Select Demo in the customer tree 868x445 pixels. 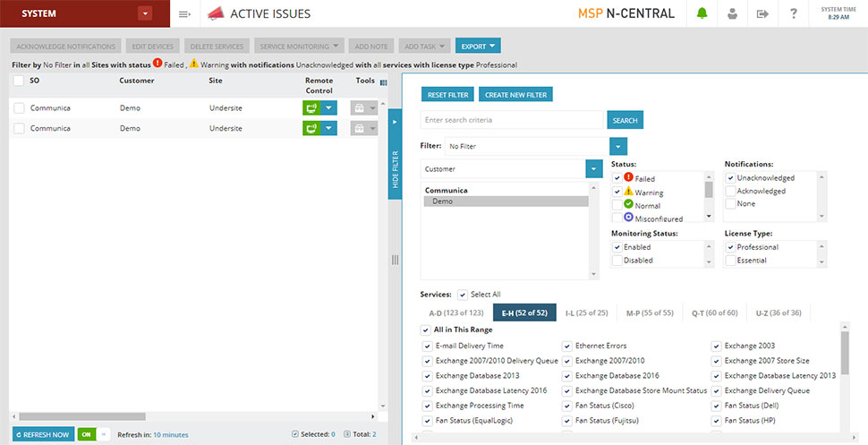(506, 201)
